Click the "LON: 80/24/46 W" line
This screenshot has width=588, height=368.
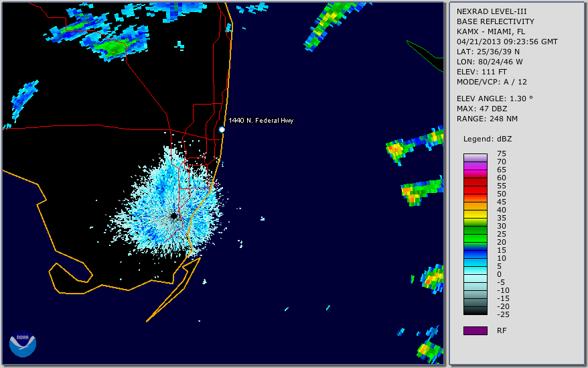490,62
